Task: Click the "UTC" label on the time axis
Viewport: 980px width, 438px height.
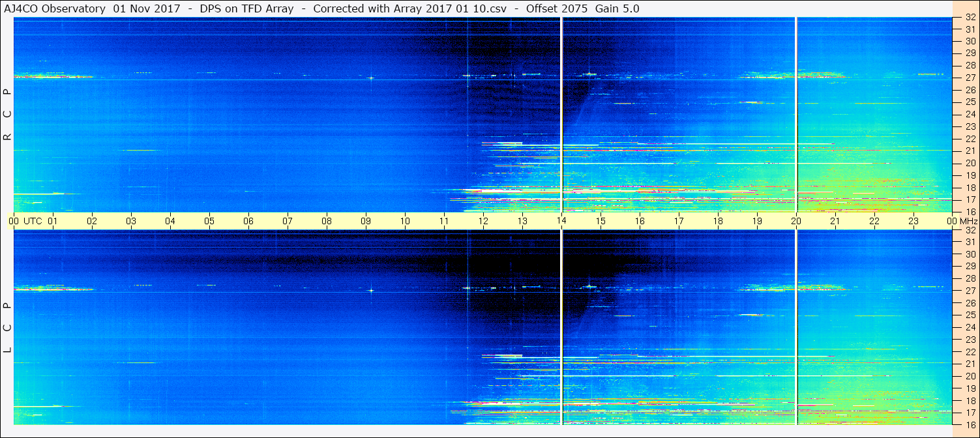Action: point(33,221)
